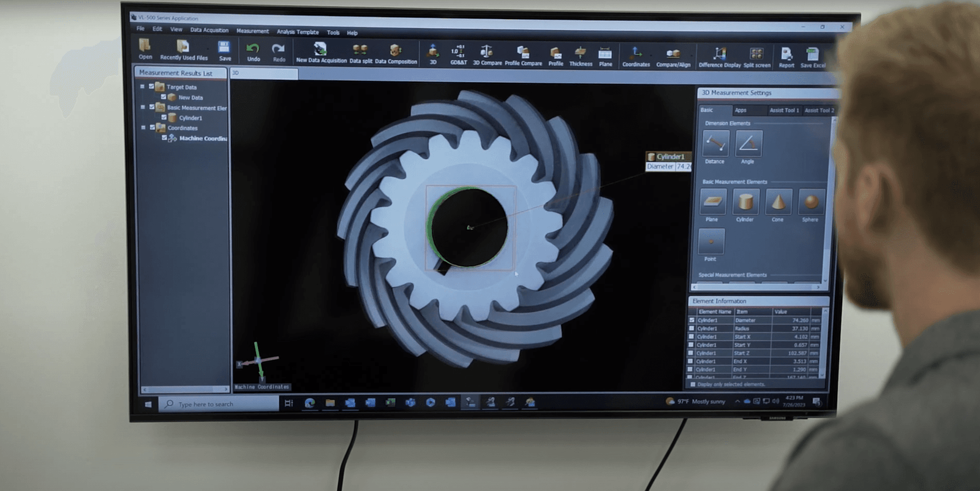Image resolution: width=980 pixels, height=491 pixels.
Task: Pick the Distance dimension element
Action: (715, 145)
